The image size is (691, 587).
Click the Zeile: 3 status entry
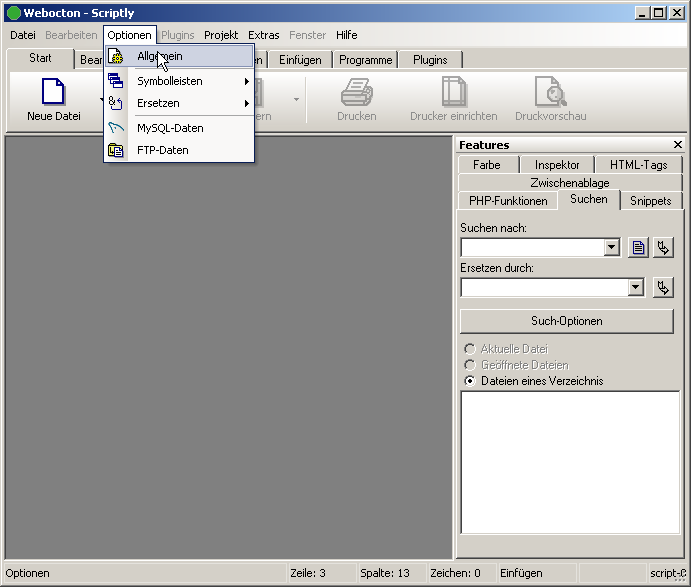tap(321, 573)
